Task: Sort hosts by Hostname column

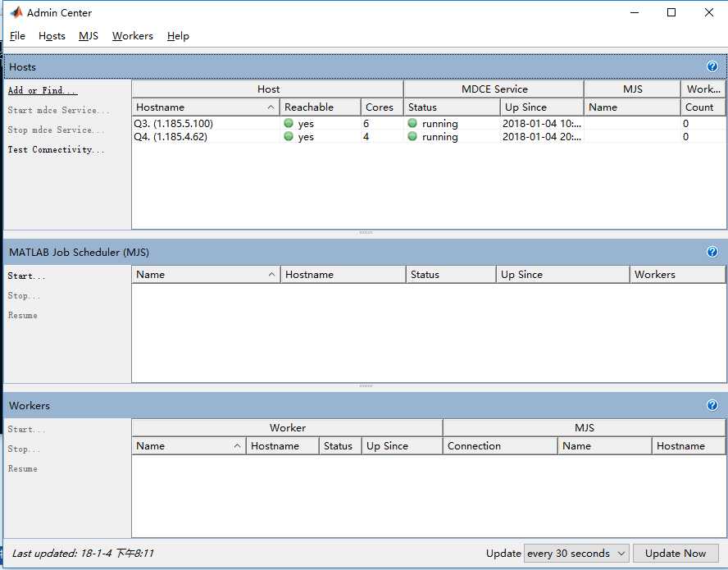Action: point(206,107)
